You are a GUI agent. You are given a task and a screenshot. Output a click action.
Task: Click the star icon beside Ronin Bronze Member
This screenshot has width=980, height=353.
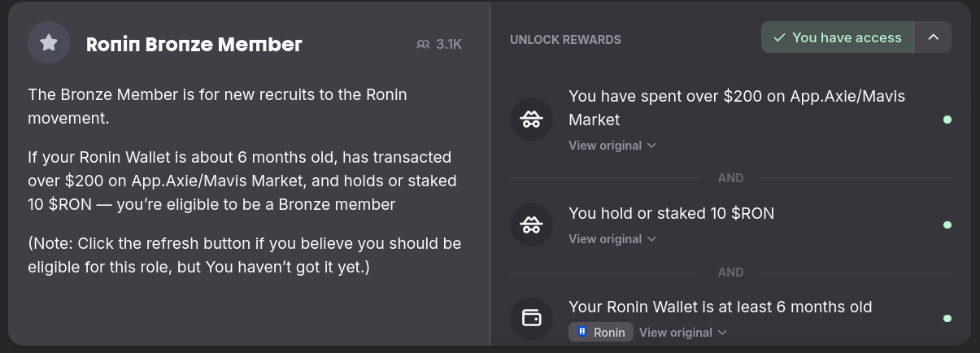pos(49,42)
